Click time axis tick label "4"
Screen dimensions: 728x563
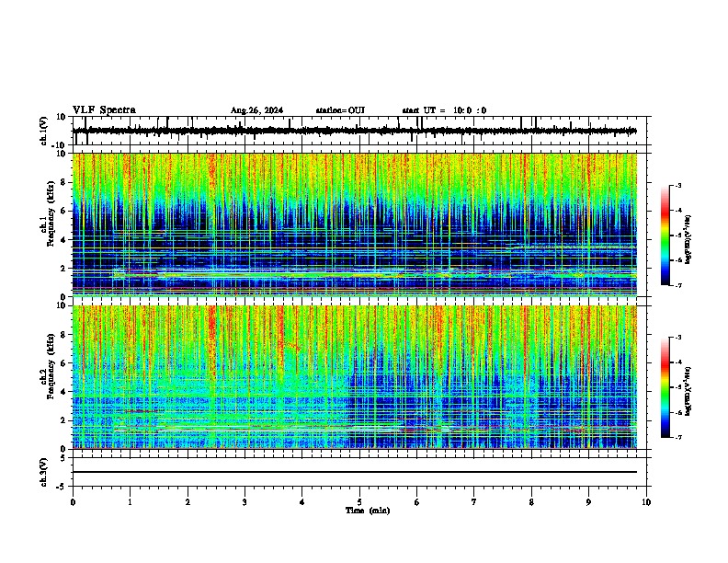tap(302, 502)
